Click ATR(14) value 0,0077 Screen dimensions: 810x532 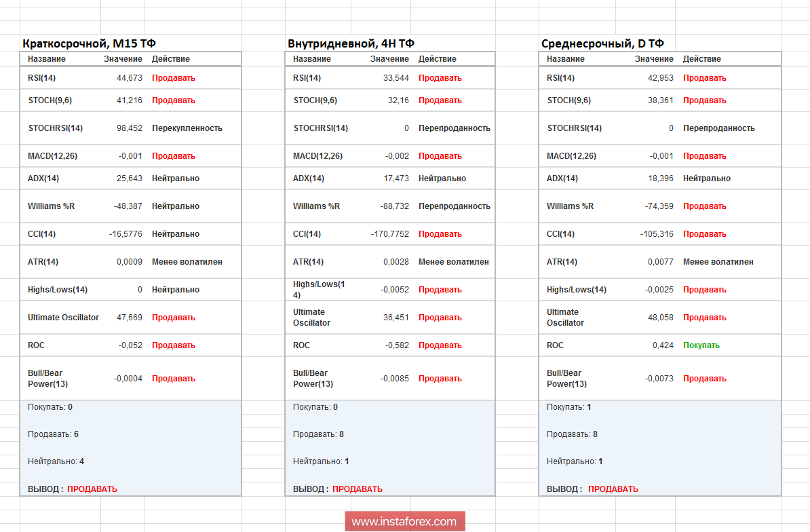[x=660, y=262]
